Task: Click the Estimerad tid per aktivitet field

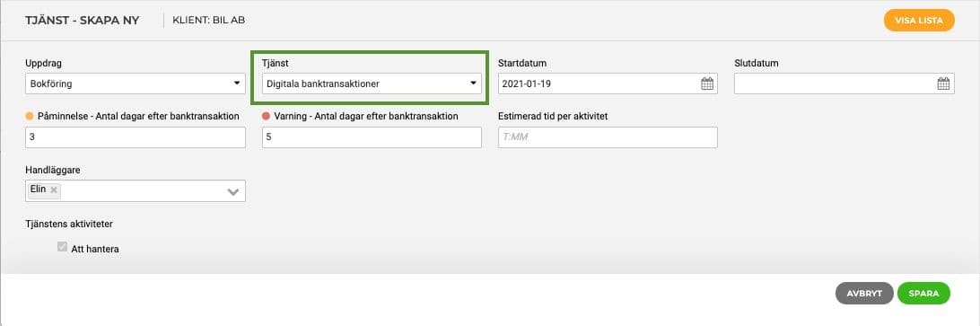Action: (x=608, y=137)
